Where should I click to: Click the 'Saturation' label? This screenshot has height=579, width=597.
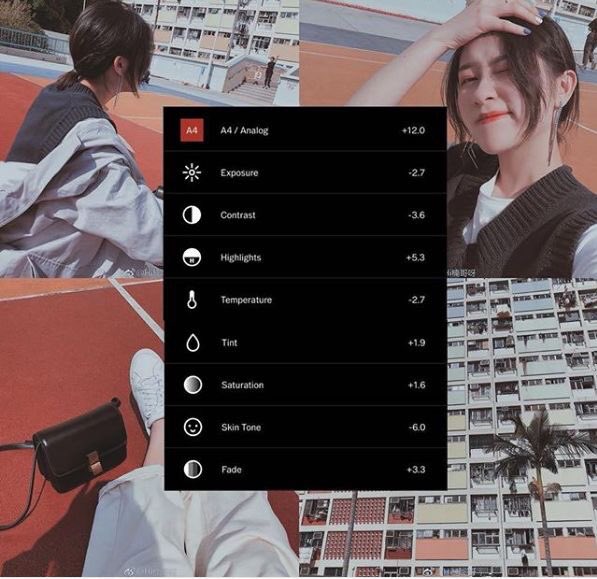[x=243, y=385]
